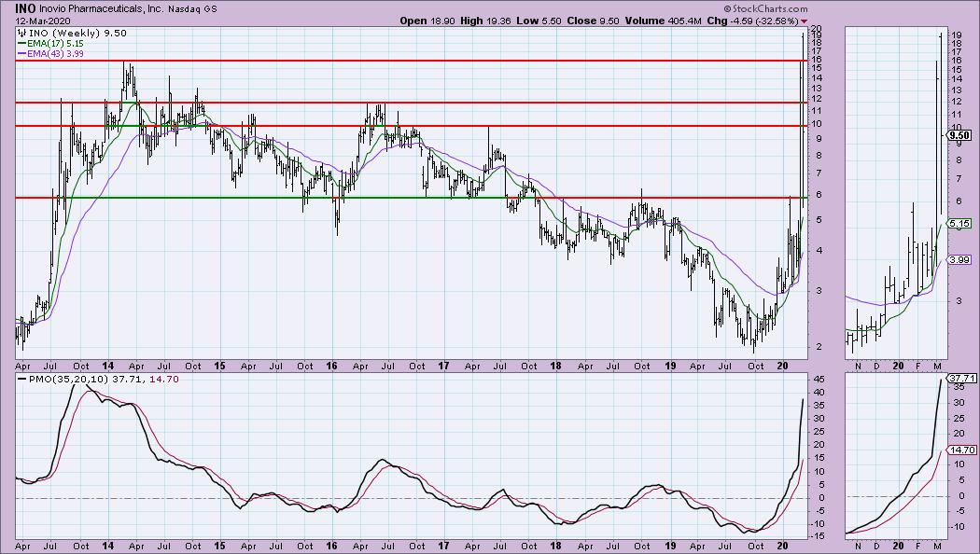980x554 pixels.
Task: Click the Close 9.50 value in header
Action: pos(593,21)
